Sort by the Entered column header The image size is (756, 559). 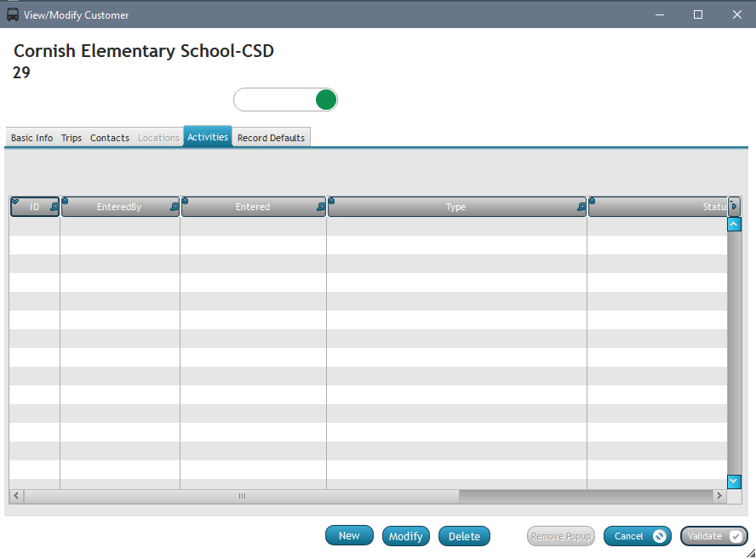252,207
